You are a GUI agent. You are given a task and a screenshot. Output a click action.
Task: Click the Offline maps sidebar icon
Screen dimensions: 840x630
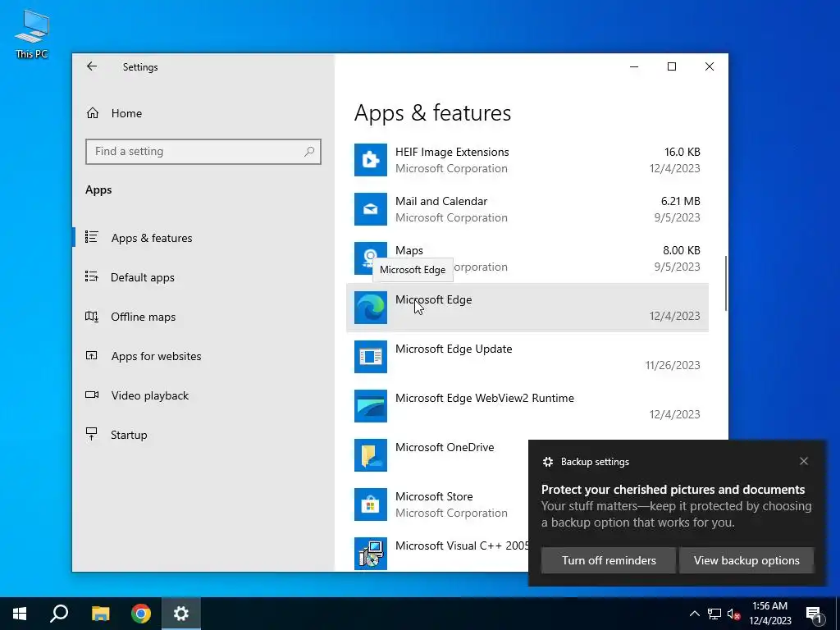(x=92, y=316)
